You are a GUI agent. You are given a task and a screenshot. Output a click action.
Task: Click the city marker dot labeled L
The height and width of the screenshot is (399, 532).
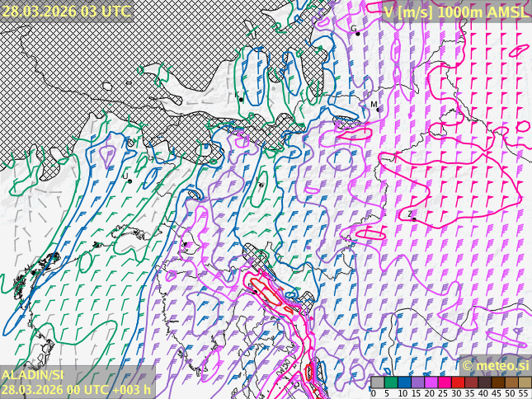click(129, 181)
